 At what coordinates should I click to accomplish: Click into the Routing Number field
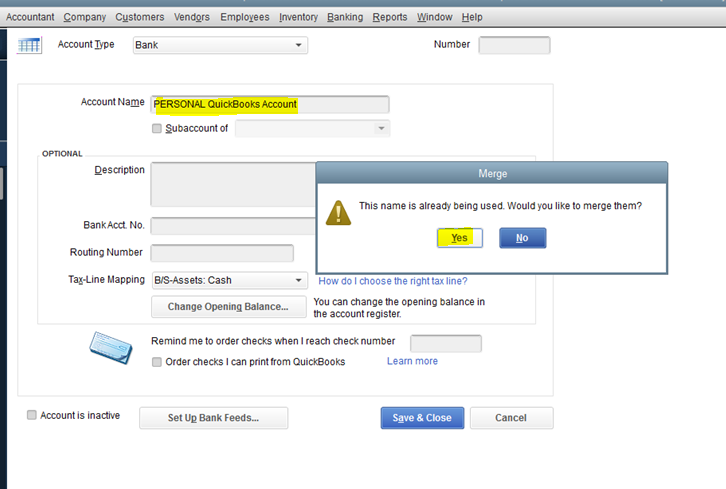coord(222,253)
